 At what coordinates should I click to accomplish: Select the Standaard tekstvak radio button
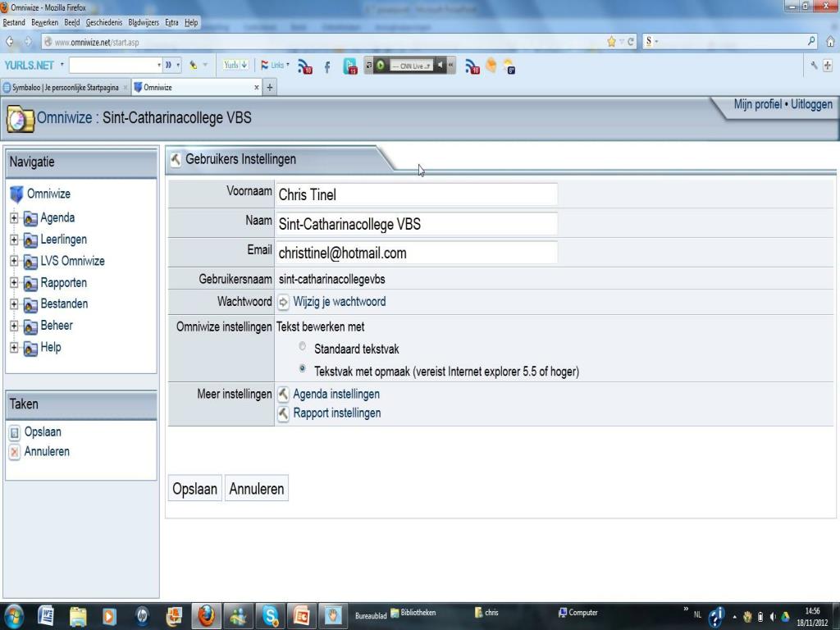click(x=303, y=347)
